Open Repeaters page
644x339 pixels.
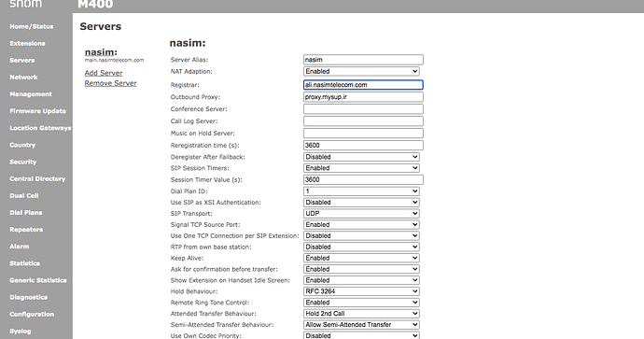(x=26, y=230)
